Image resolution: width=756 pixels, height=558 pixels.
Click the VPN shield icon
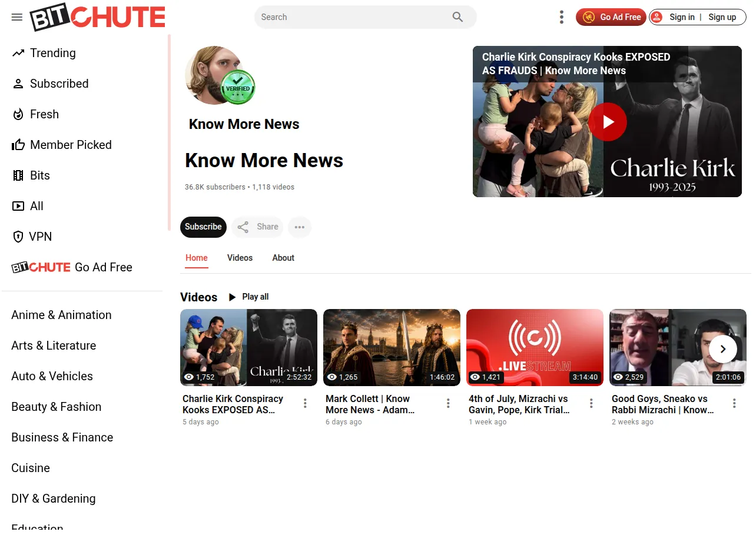pos(18,237)
